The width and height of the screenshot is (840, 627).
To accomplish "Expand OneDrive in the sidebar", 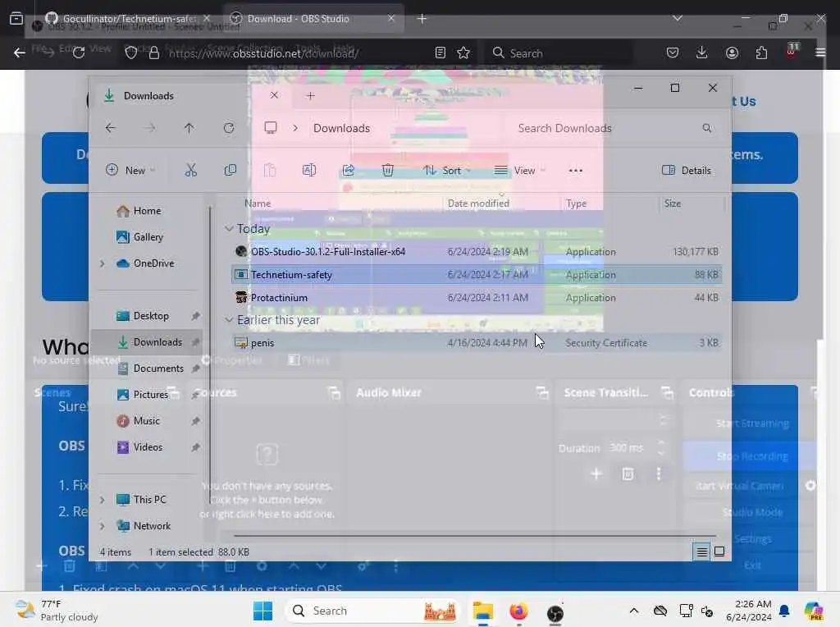I will (x=103, y=263).
